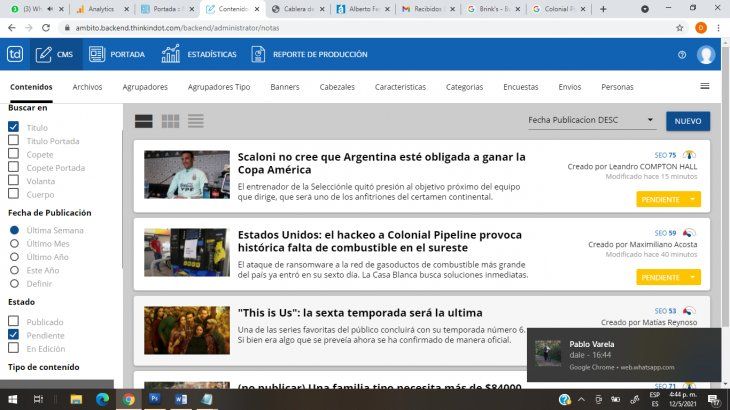Open the Encuestas tab
730x410 pixels.
(x=520, y=87)
